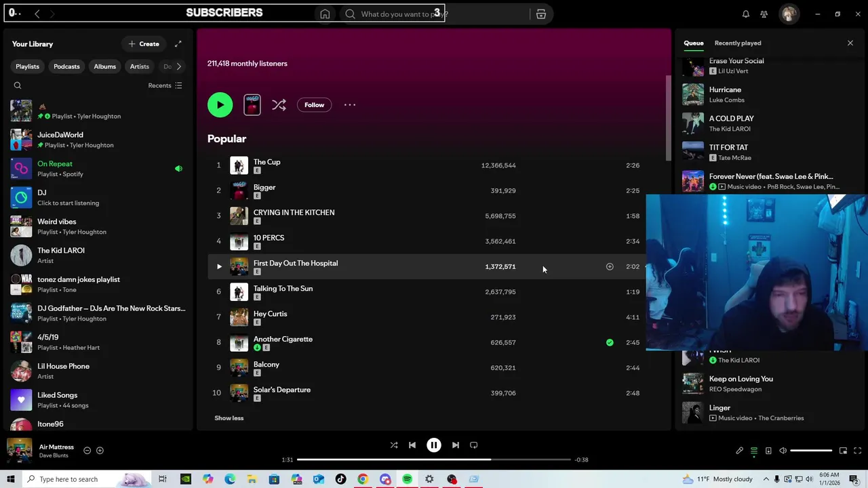Viewport: 868px width, 488px height.
Task: Toggle repeat in the player bar
Action: pyautogui.click(x=474, y=445)
